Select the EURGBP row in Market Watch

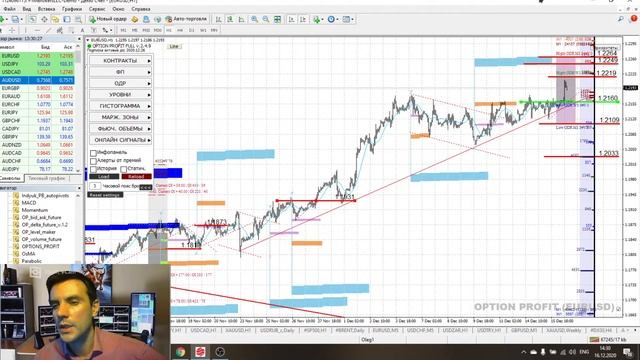[38, 88]
